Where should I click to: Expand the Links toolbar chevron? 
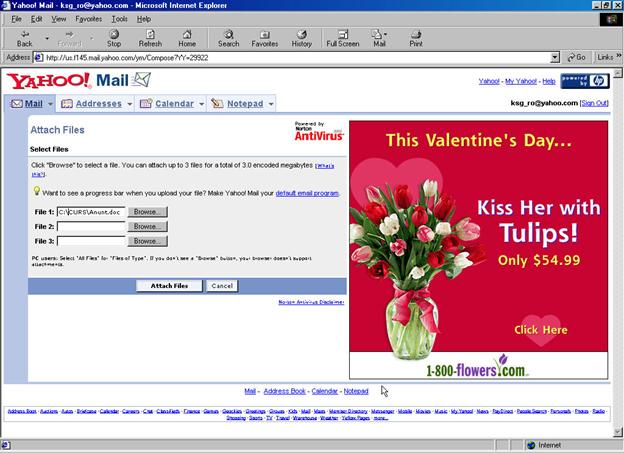[619, 56]
